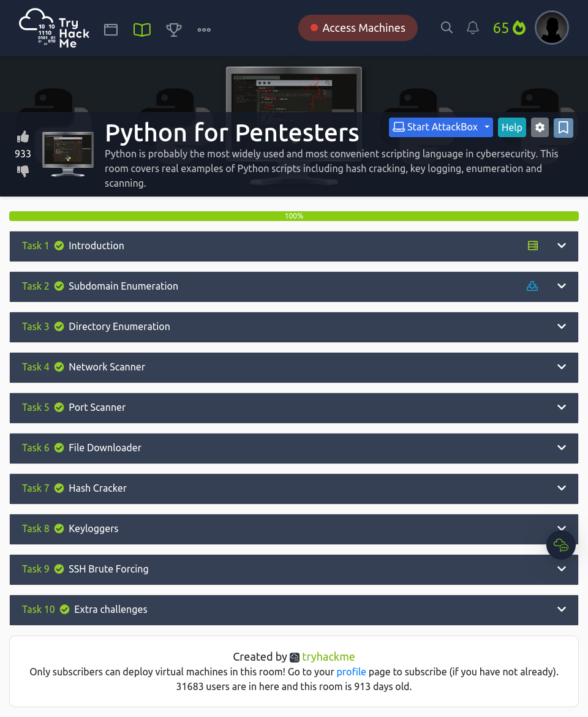Open the Network Scanner task title
Image resolution: width=588 pixels, height=717 pixels.
pos(107,367)
